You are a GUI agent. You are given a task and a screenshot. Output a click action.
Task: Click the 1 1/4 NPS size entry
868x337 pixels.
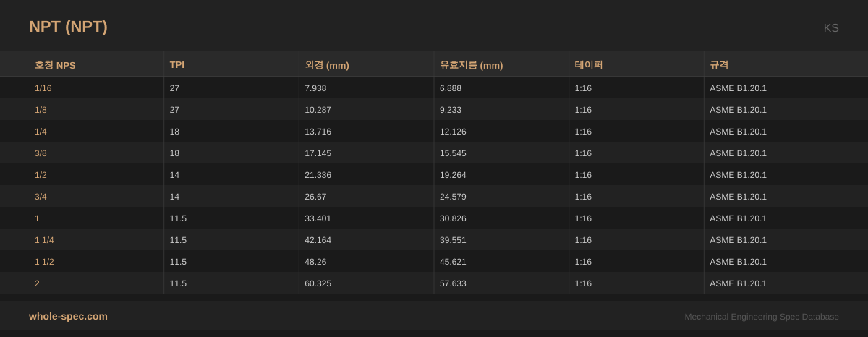(x=44, y=240)
